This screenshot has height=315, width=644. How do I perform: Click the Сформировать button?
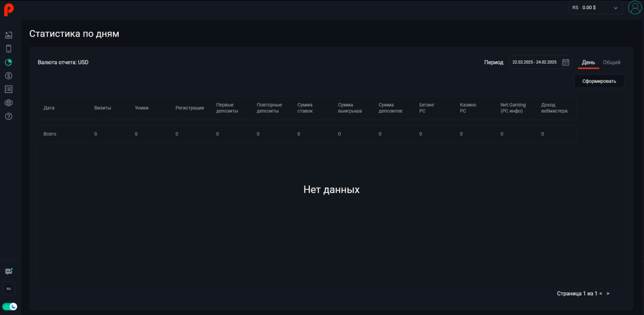[599, 81]
